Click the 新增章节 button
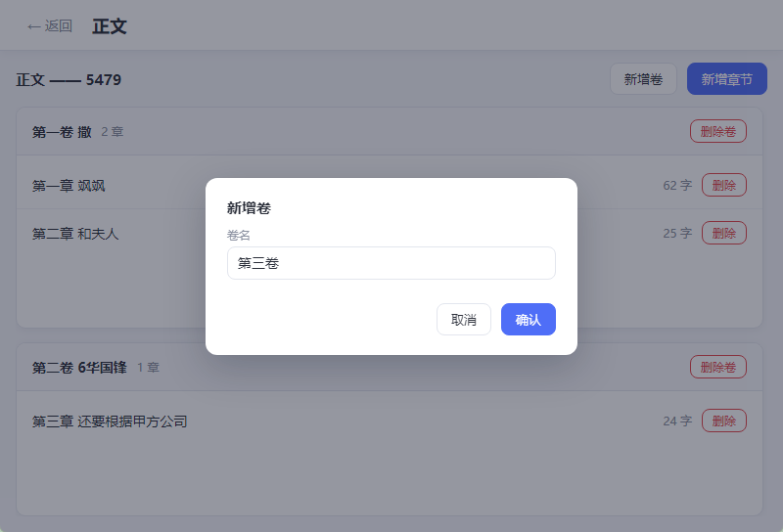783x532 pixels. [727, 79]
